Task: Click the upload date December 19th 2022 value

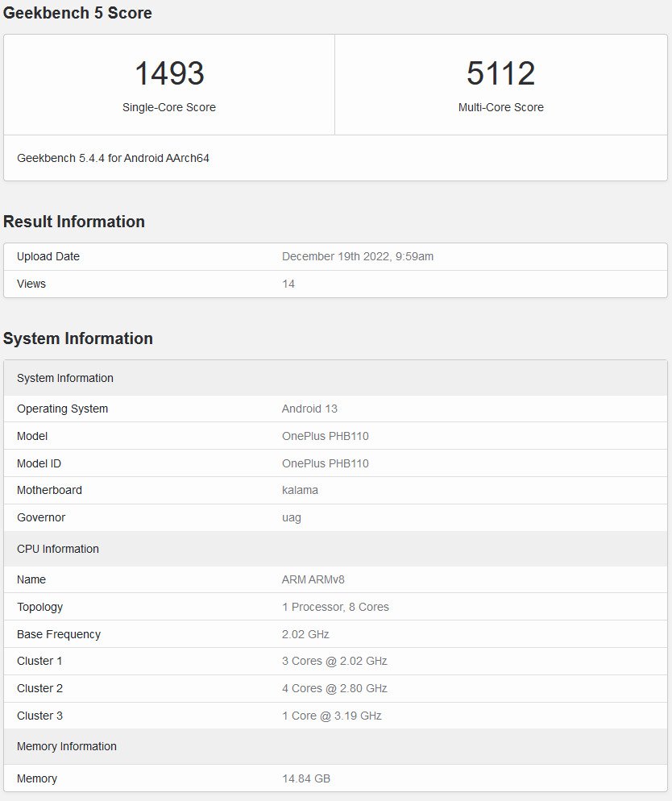Action: click(x=358, y=256)
